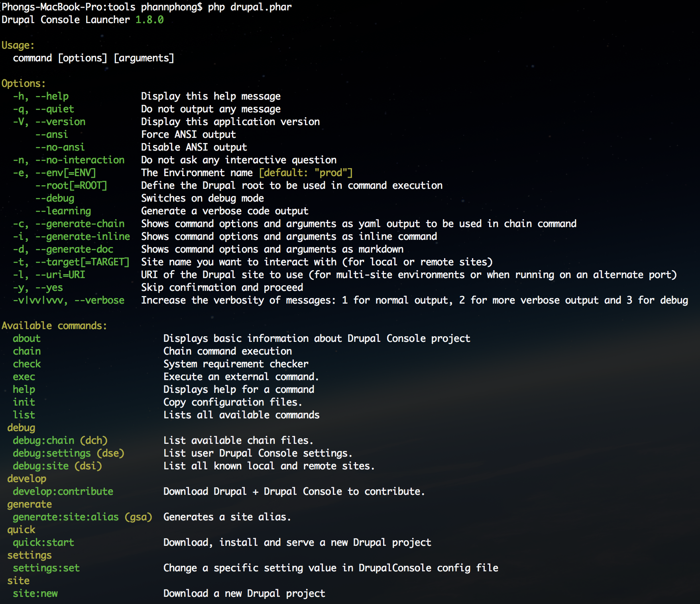Click 'Force ANSI output' description

tap(189, 135)
